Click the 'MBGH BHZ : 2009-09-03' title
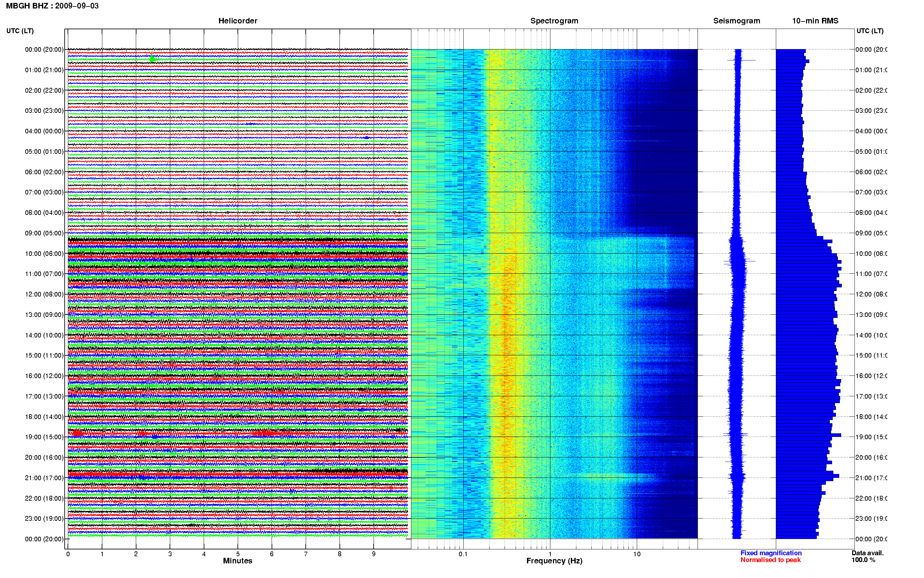This screenshot has height=578, width=924. point(52,6)
